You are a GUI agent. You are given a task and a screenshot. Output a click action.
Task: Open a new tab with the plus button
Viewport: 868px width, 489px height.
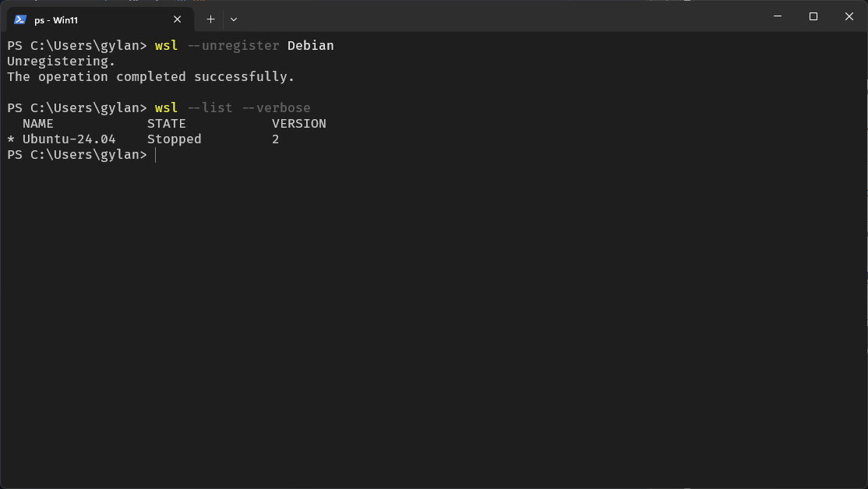coord(210,19)
